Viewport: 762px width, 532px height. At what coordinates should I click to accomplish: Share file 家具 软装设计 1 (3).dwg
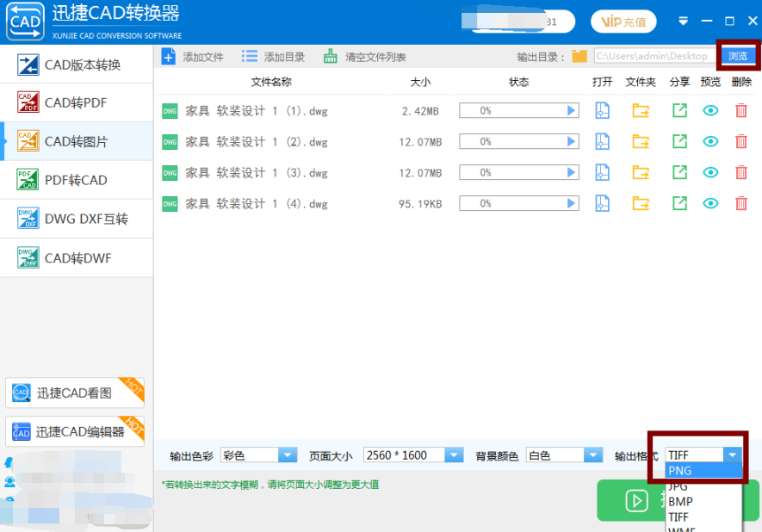[679, 172]
